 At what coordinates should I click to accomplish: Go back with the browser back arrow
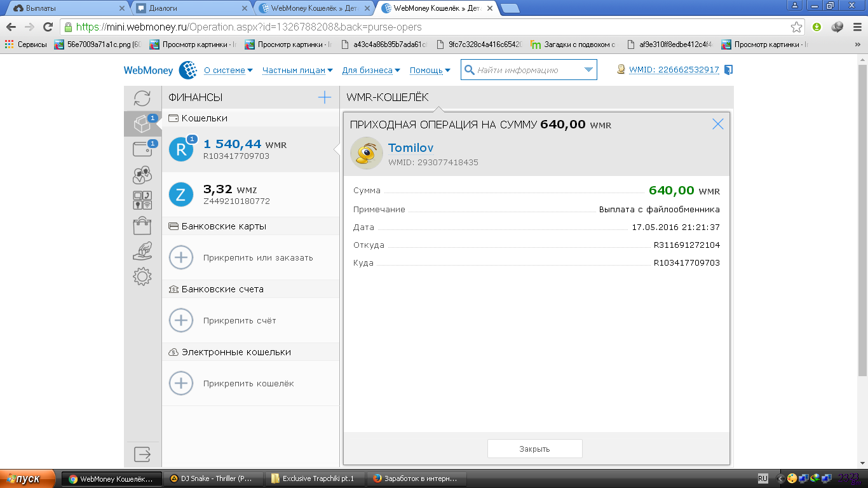click(x=11, y=27)
